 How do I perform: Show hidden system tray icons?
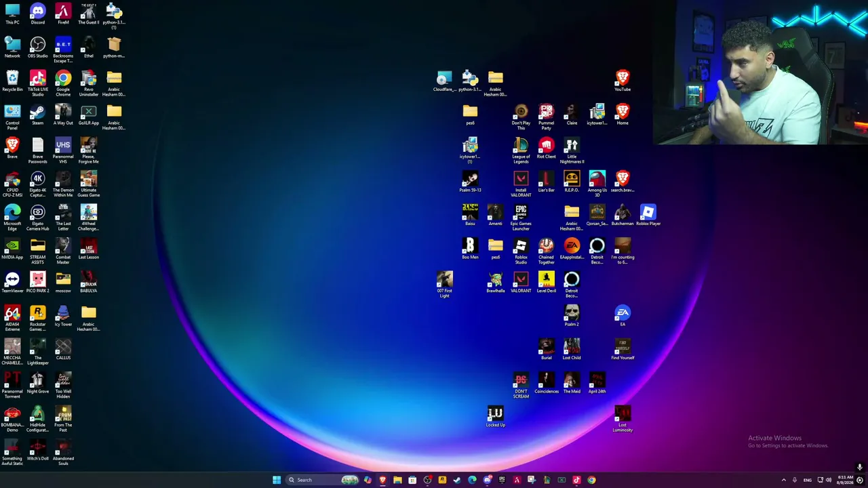[x=784, y=480]
